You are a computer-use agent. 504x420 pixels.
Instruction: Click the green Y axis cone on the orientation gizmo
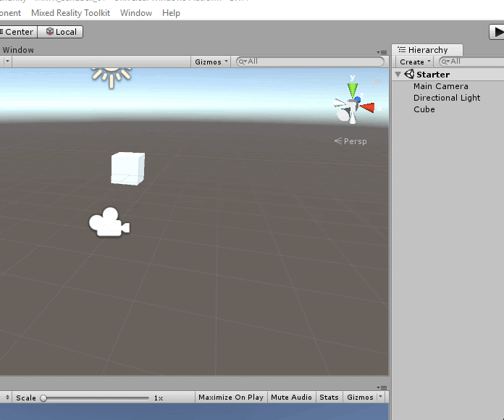pos(353,90)
